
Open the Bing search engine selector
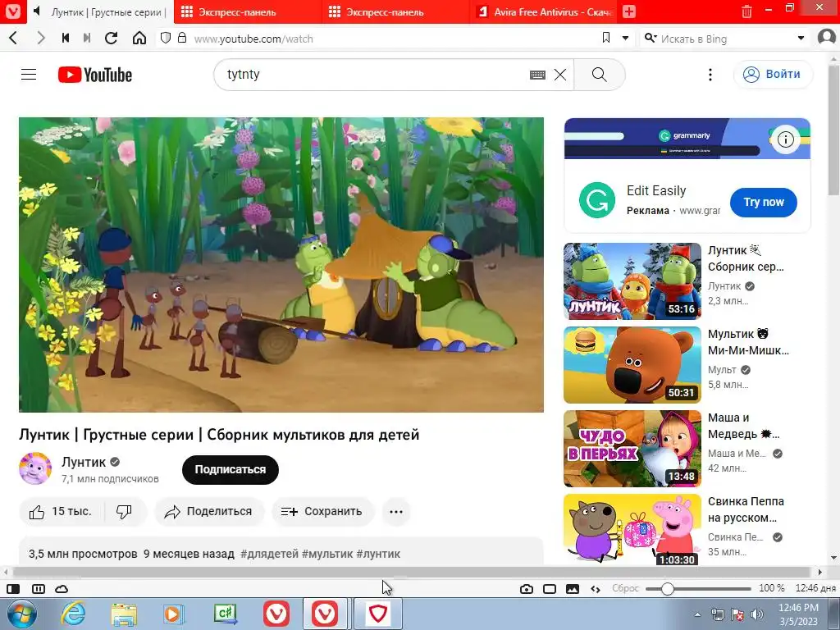point(651,38)
